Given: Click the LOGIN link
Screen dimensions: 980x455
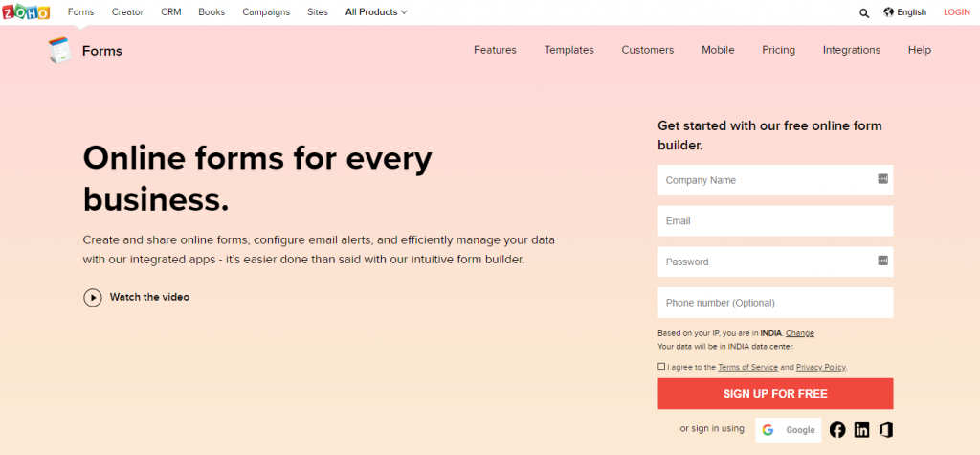Looking at the screenshot, I should [957, 11].
